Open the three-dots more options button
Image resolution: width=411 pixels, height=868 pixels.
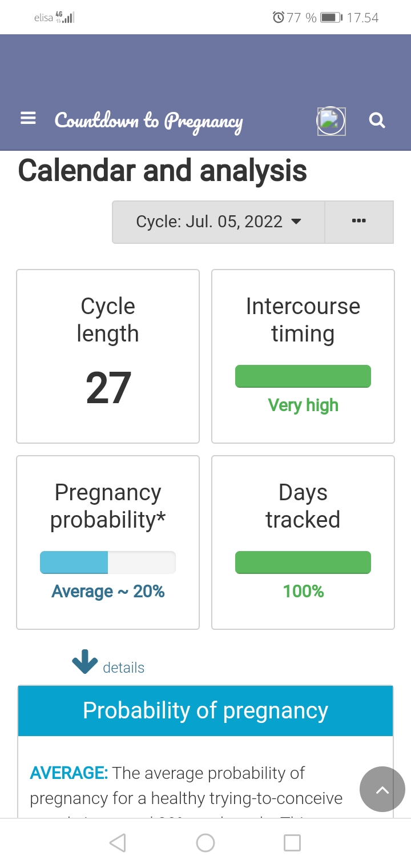(358, 222)
